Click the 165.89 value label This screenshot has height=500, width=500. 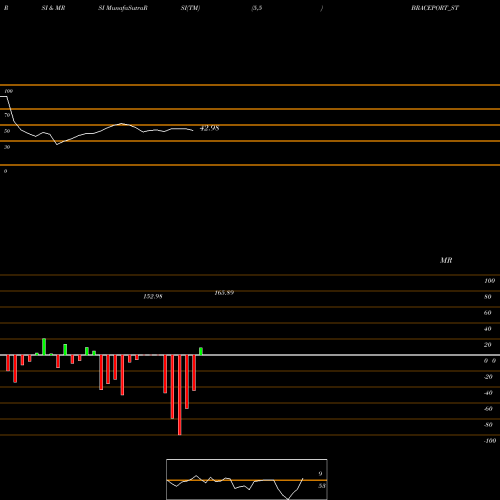pos(224,293)
